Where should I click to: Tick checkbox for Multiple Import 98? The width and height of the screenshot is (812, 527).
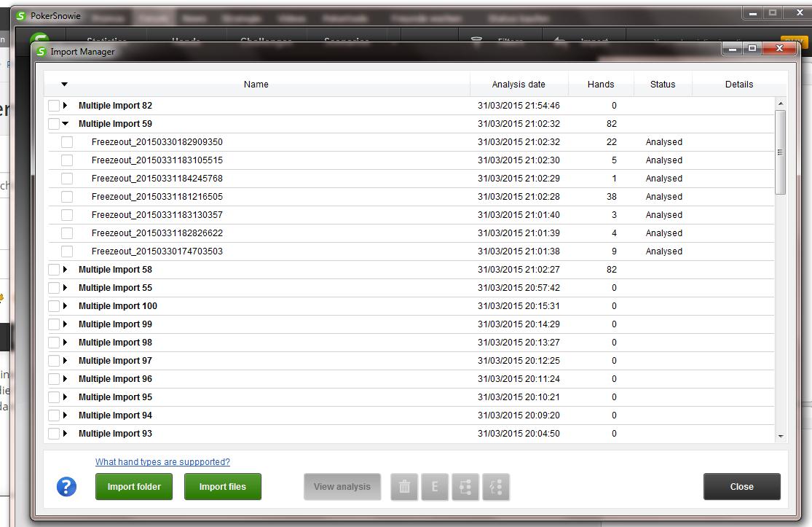coord(54,343)
